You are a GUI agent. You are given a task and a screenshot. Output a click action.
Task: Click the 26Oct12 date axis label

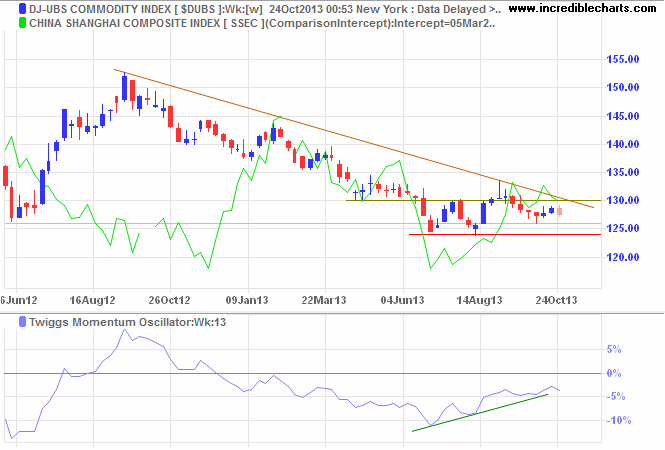point(169,300)
